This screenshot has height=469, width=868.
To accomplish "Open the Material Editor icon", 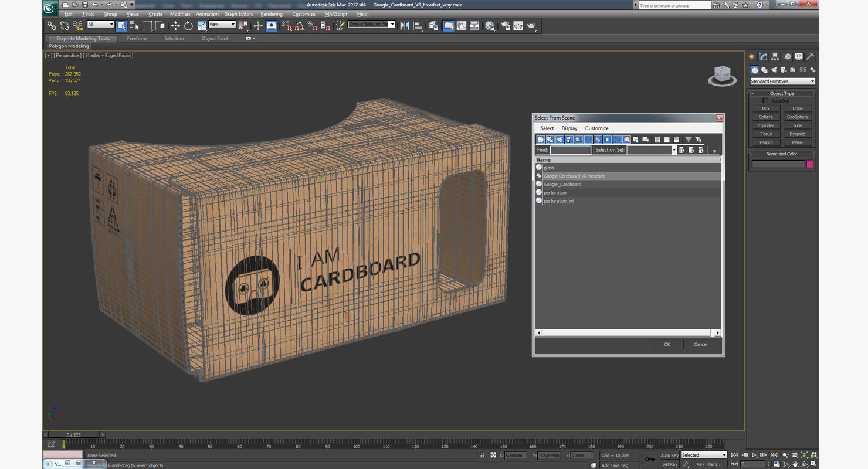I will click(x=490, y=26).
